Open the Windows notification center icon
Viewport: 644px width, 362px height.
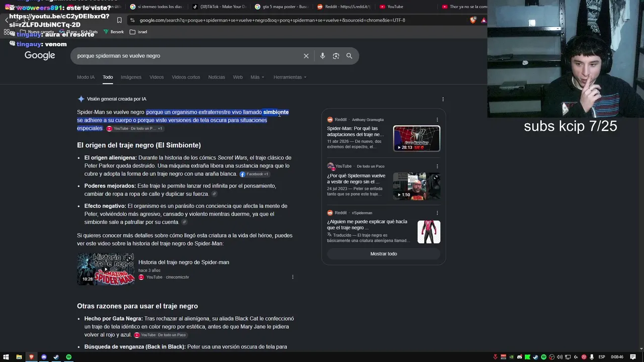tap(633, 357)
